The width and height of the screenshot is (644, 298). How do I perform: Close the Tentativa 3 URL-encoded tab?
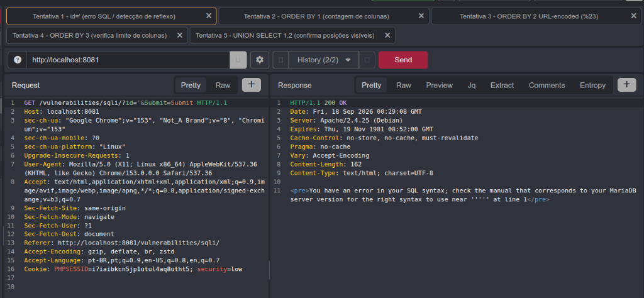pos(634,16)
